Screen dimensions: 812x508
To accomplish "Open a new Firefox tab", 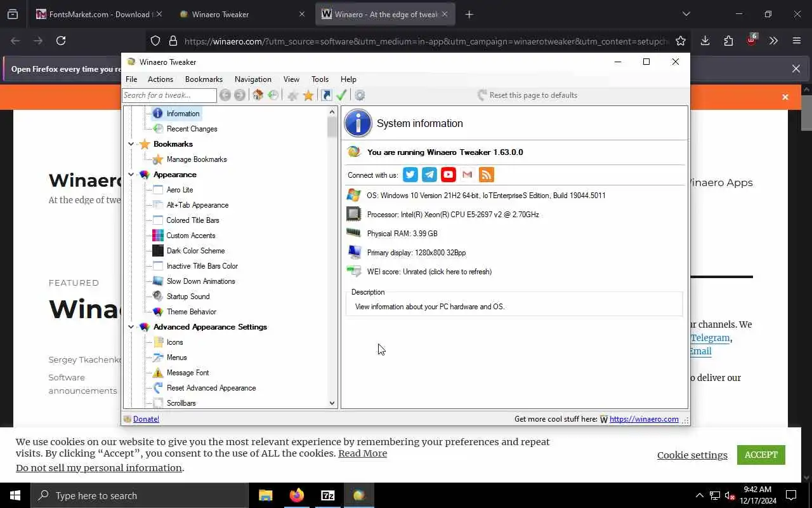I will click(469, 14).
